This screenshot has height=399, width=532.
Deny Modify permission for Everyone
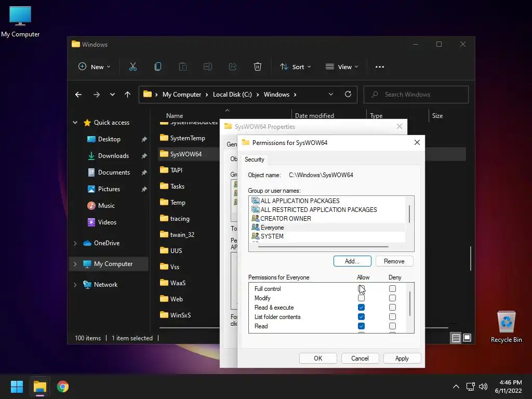pos(392,298)
